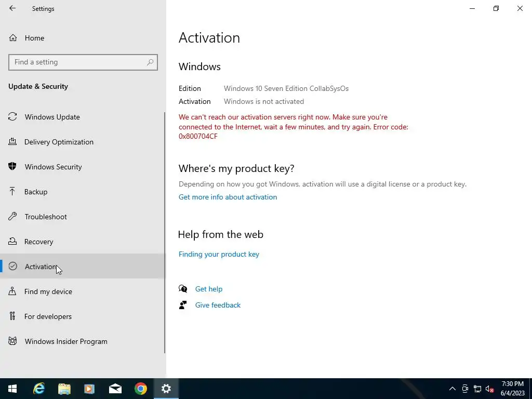This screenshot has height=399, width=532.
Task: Show hidden system tray icons
Action: 453,389
